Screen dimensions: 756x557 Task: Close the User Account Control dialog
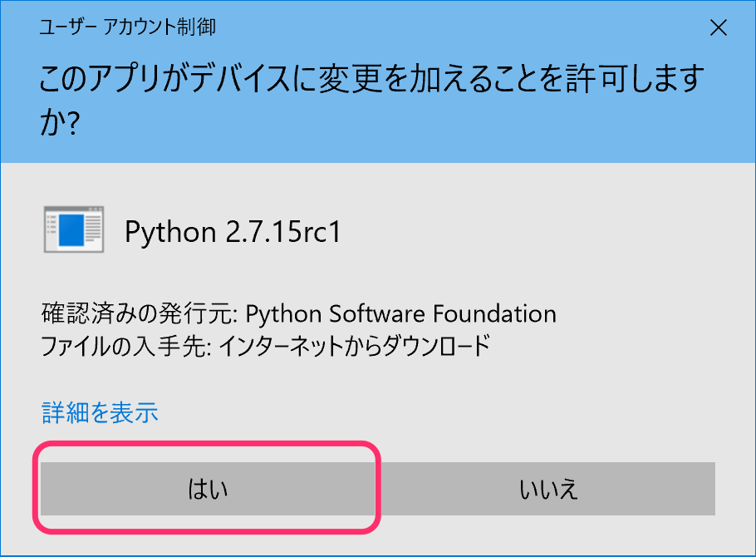719,27
